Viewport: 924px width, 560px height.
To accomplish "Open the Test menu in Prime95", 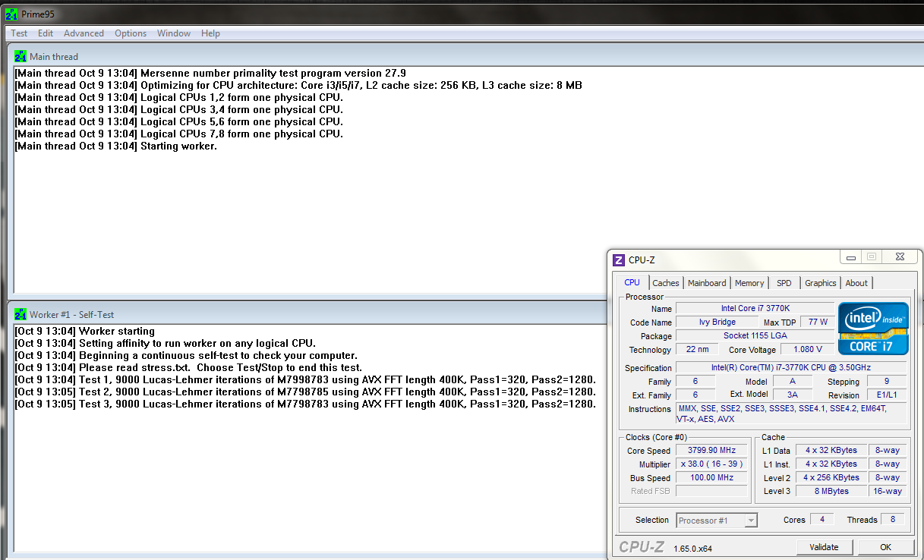I will click(x=19, y=33).
